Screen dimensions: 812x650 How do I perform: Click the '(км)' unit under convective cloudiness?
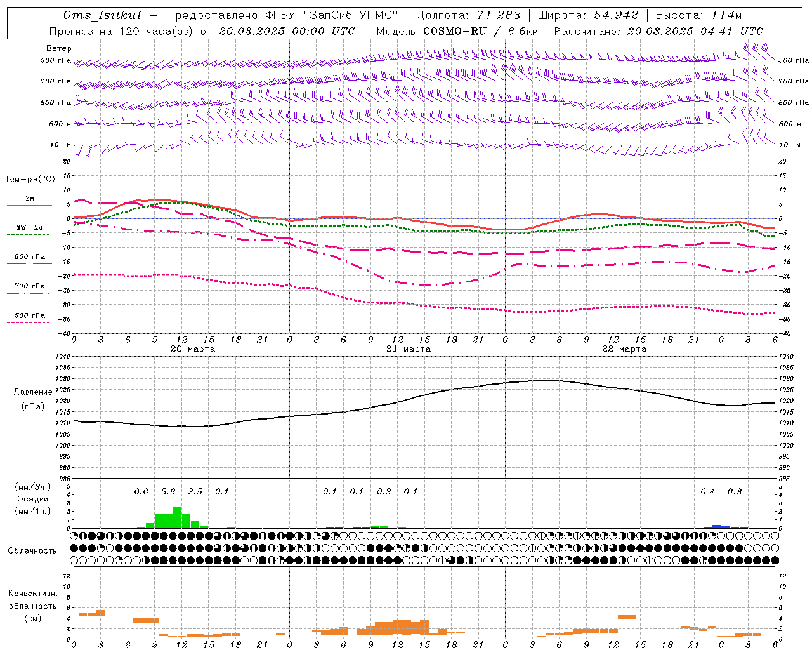[32, 618]
